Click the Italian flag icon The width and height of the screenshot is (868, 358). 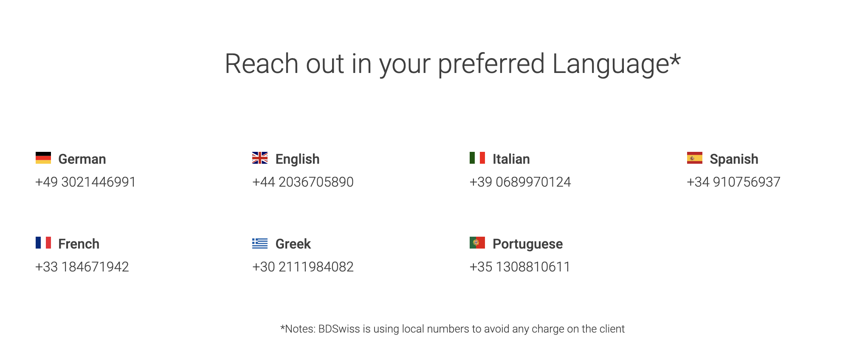tap(477, 158)
